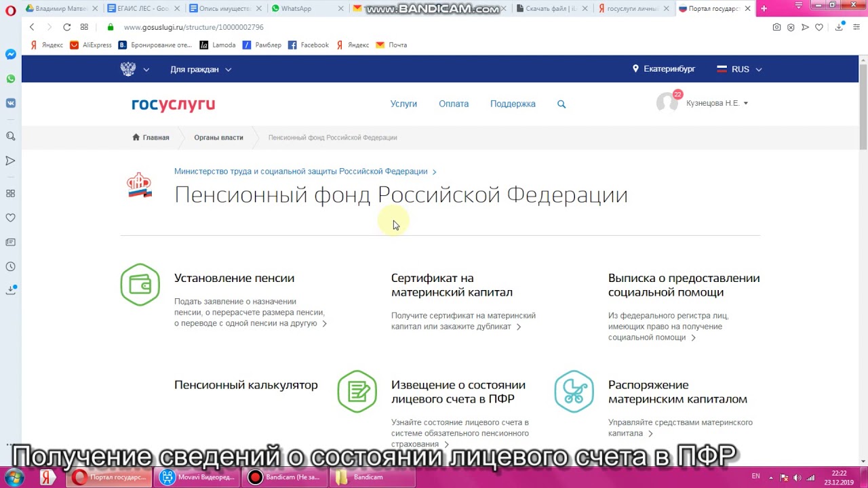Open Выписка о предоставлении социальной помощи
Screen dimensions: 868x488
click(684, 285)
